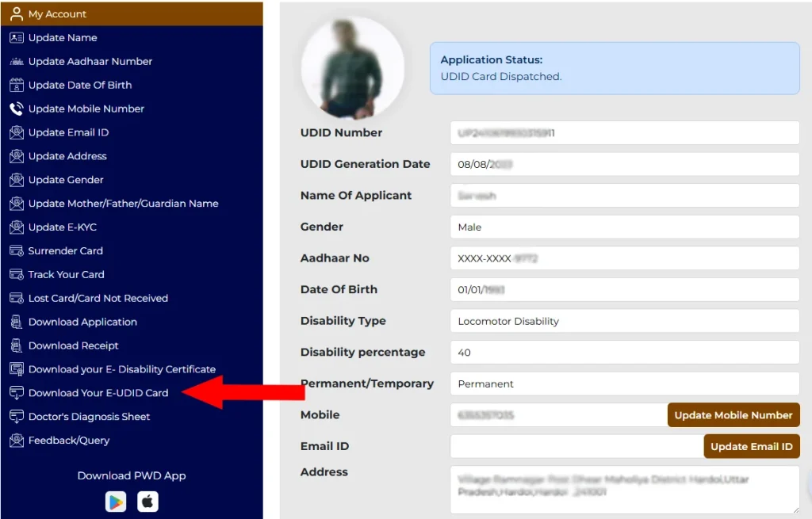Click the Aadhaar No field

(625, 258)
